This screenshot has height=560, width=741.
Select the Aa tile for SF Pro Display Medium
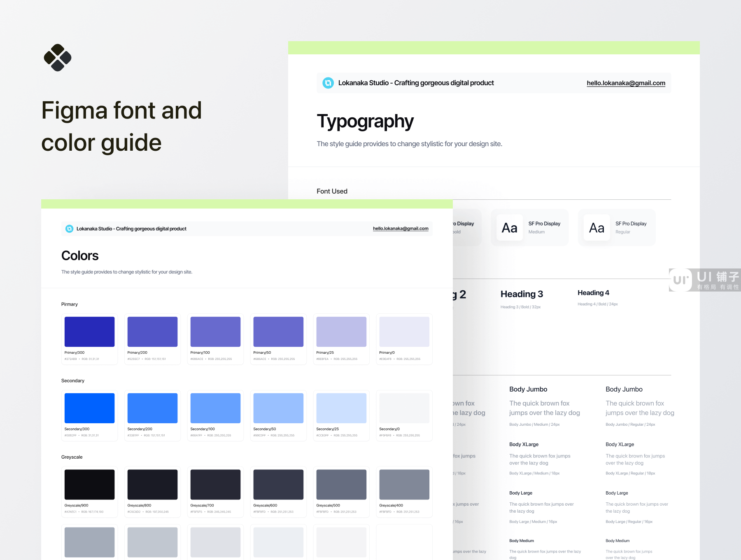pyautogui.click(x=509, y=228)
